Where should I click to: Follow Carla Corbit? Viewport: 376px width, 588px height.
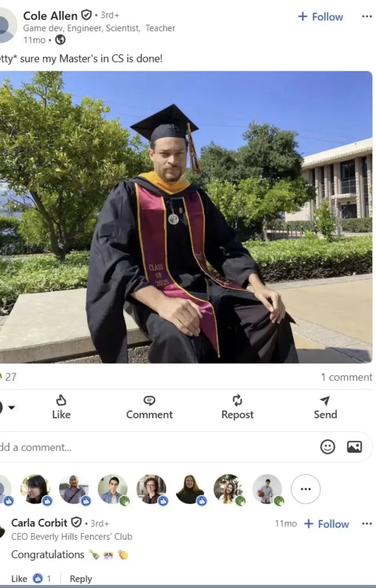(326, 524)
